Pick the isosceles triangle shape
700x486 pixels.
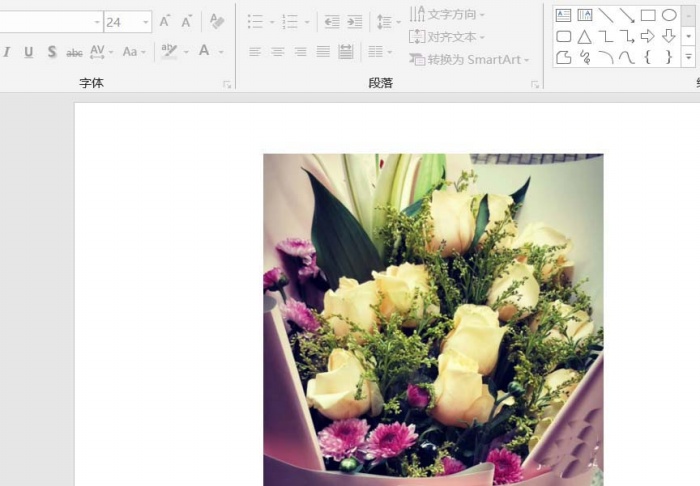coord(584,37)
